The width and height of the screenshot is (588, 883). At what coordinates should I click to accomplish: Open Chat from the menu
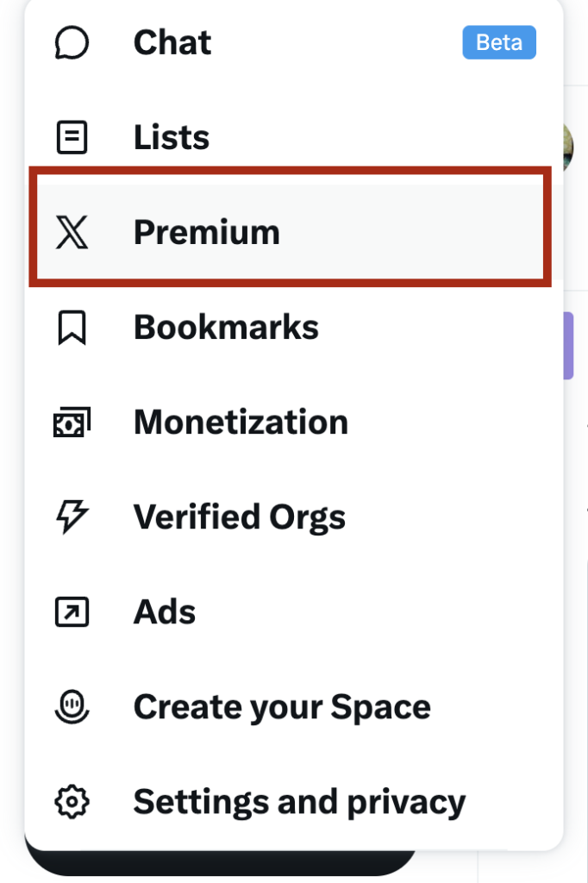tap(172, 42)
